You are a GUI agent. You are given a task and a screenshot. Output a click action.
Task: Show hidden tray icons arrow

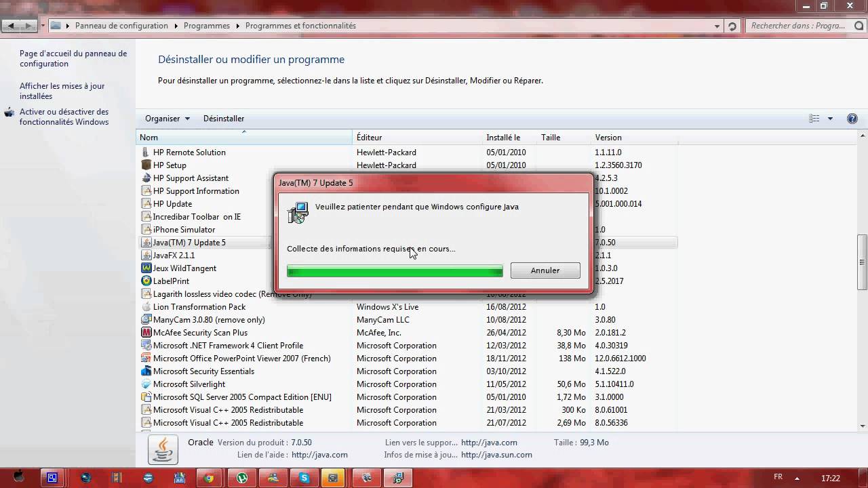(797, 478)
